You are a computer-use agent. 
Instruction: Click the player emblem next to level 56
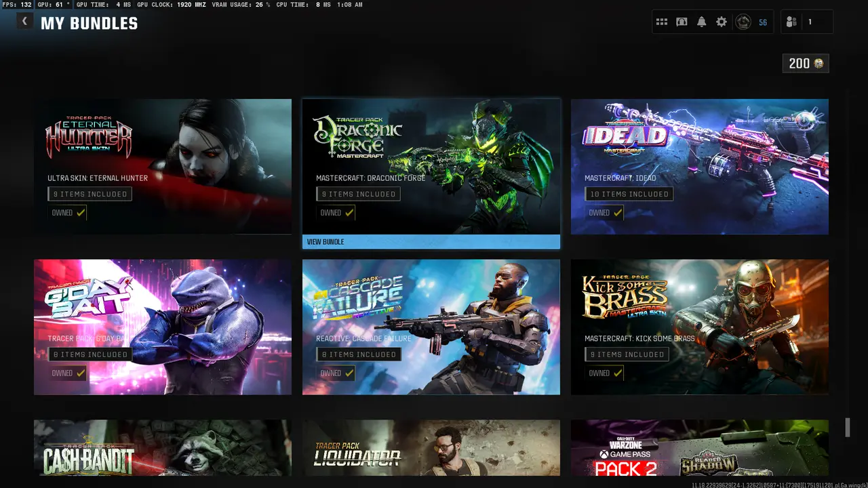tap(743, 22)
